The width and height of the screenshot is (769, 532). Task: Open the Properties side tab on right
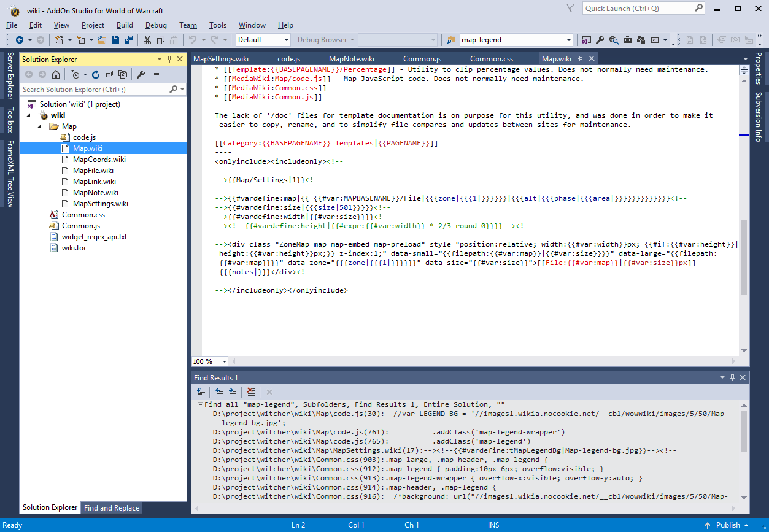coord(759,68)
